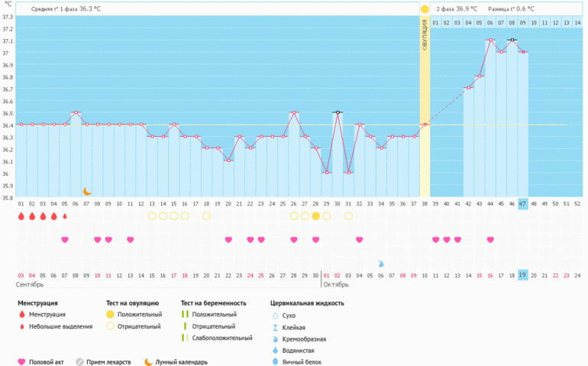
Task: Click the pink heart on cycle day 44
Action: point(490,240)
